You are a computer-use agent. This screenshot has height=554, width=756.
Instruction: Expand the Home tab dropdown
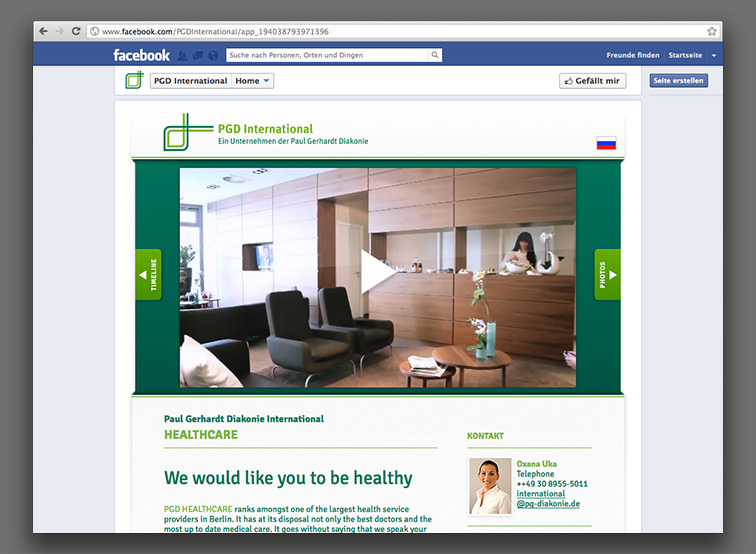tap(252, 81)
